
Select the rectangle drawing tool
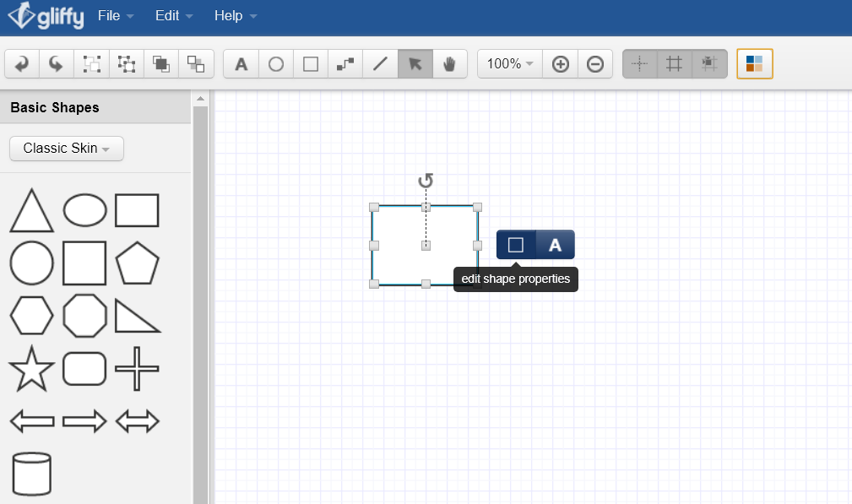(311, 64)
